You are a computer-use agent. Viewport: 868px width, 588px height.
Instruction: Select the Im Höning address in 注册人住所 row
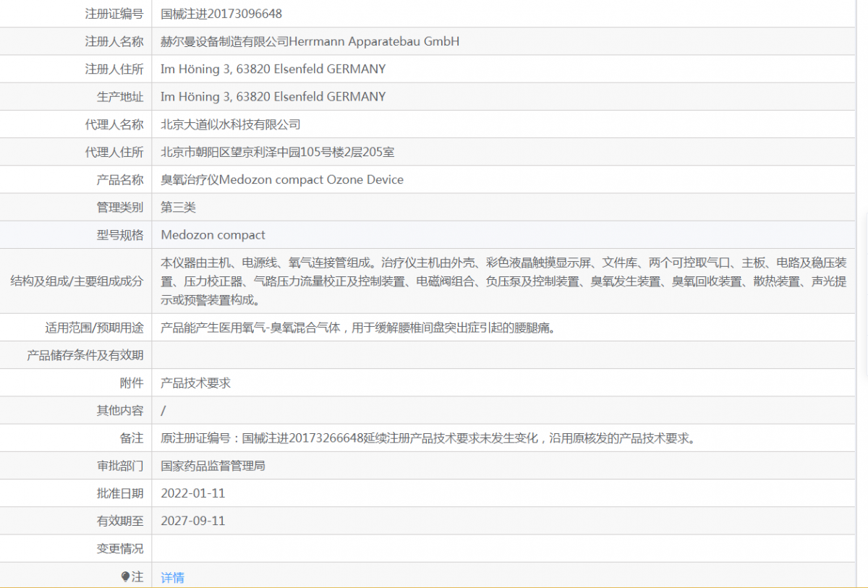pyautogui.click(x=273, y=69)
